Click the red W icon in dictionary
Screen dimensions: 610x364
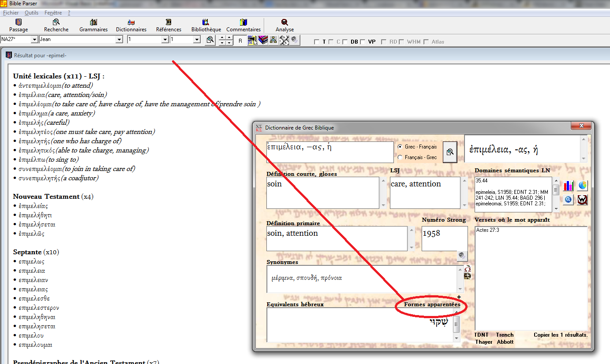[x=583, y=200]
